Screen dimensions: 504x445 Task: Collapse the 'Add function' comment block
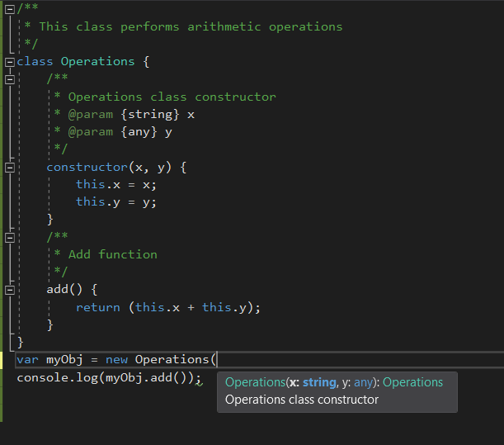[9, 237]
